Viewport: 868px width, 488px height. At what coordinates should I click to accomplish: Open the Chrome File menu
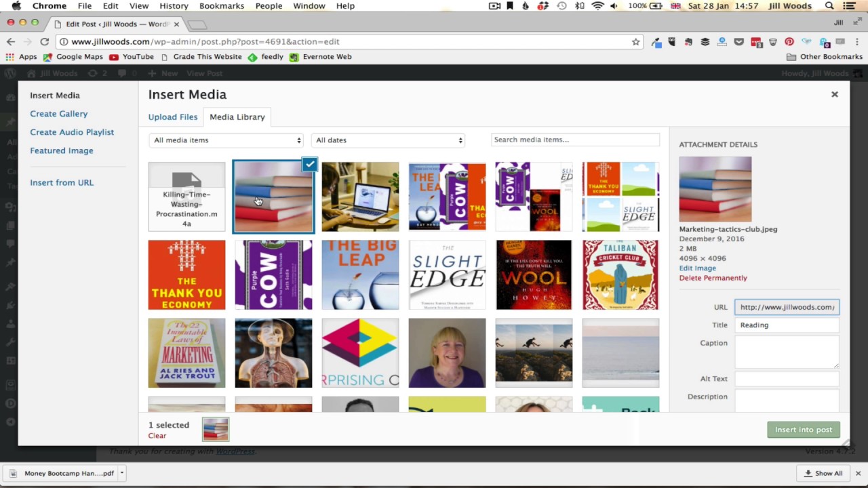point(85,6)
